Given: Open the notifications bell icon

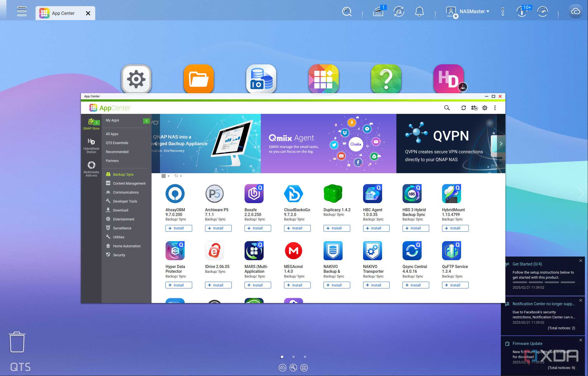Looking at the screenshot, I should point(419,11).
